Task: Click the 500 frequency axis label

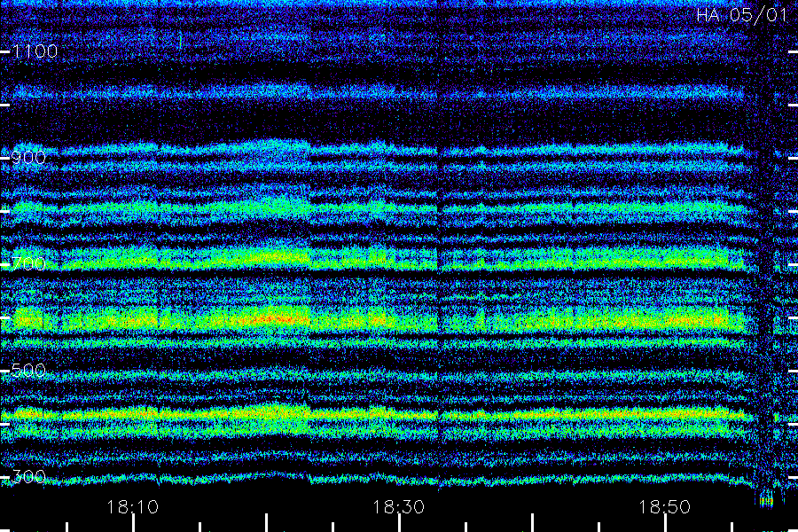Action: (28, 371)
